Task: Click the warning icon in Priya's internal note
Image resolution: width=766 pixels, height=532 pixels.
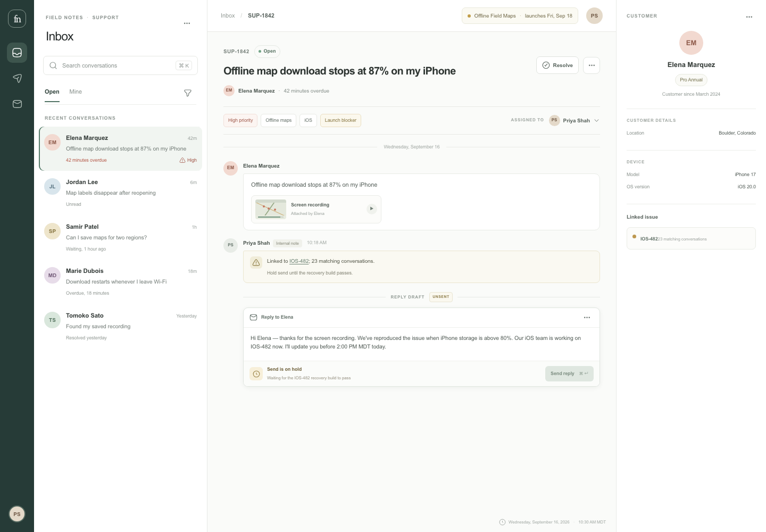Action: click(x=256, y=262)
